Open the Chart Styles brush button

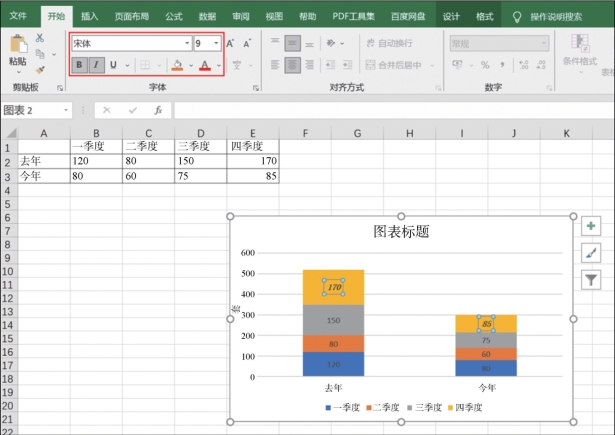590,254
